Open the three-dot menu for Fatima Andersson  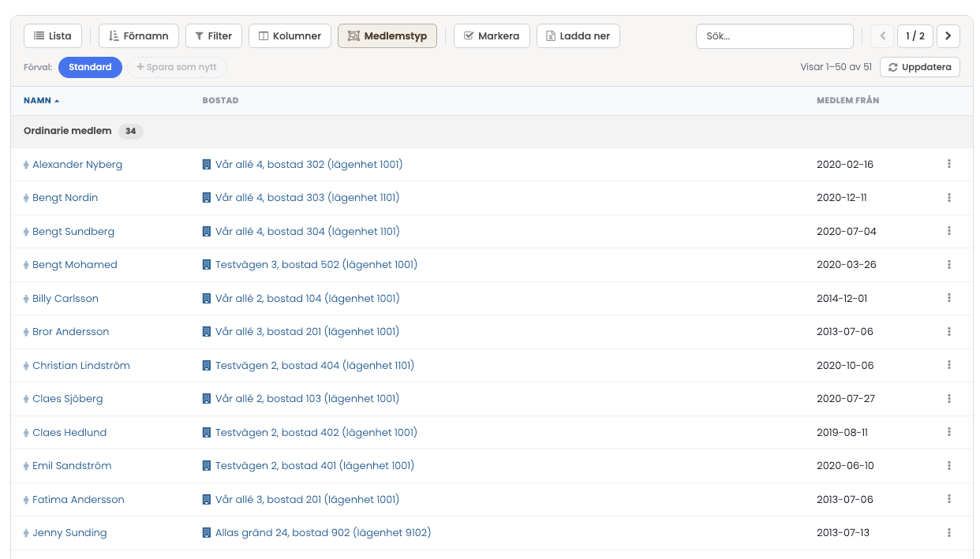(x=949, y=499)
